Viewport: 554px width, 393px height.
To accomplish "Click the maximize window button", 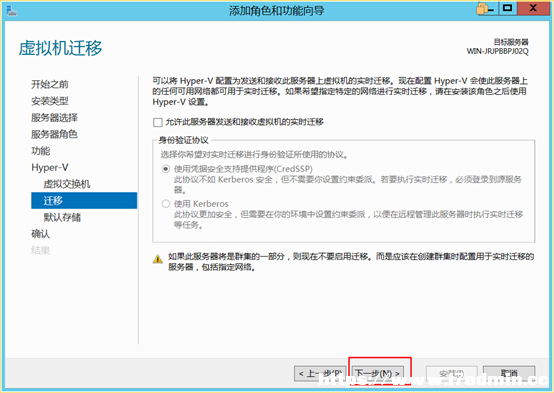I will tap(508, 8).
